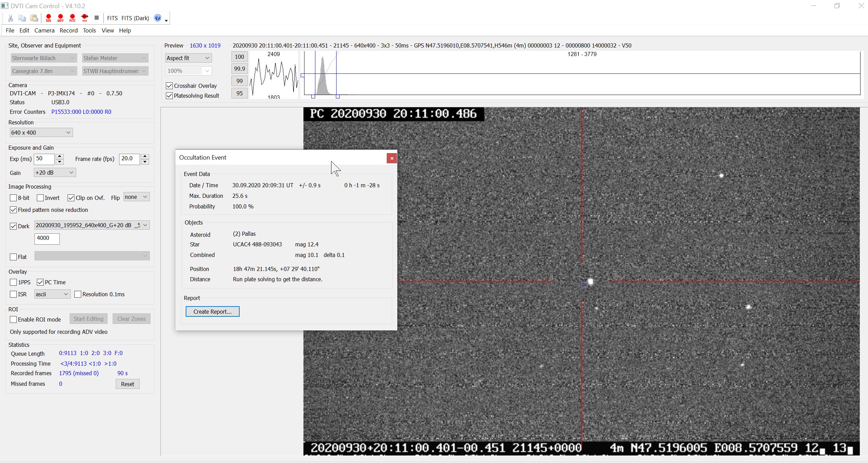Open the Dark file selection dropdown
Viewport: 868px width, 463px height.
point(92,225)
